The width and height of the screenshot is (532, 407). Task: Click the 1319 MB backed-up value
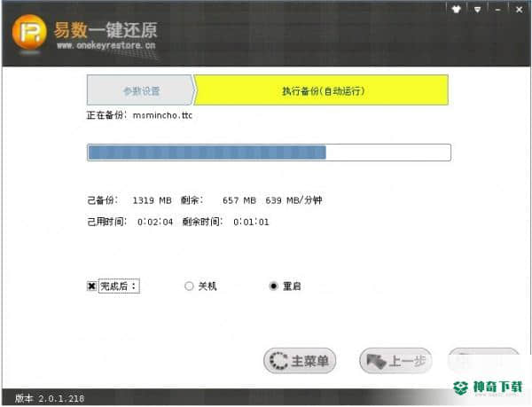click(x=152, y=200)
